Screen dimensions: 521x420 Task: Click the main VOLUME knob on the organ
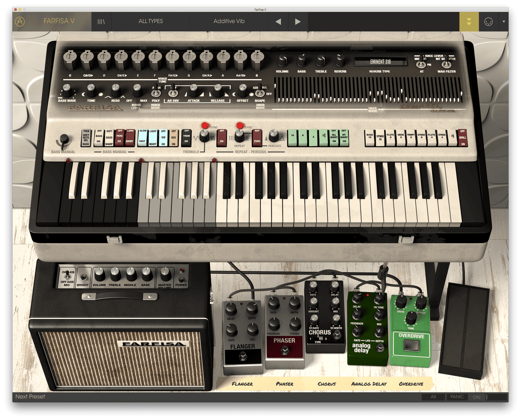click(282, 61)
